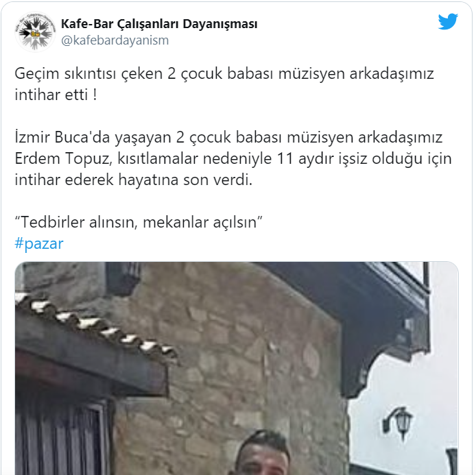Click the "intihar ederek hayatına son verdi" line
Screen dimensions: 476x475
[134, 180]
